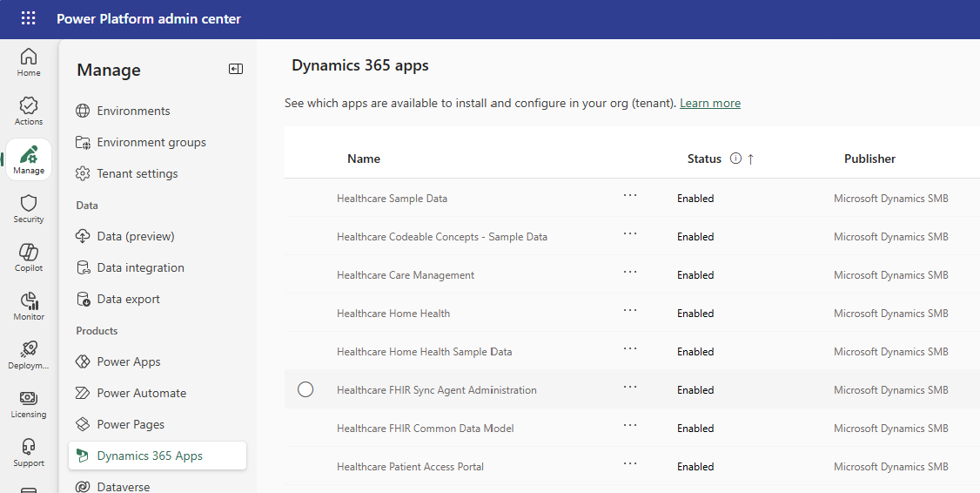The height and width of the screenshot is (493, 980).
Task: Click the Dataverse icon
Action: pos(83,486)
